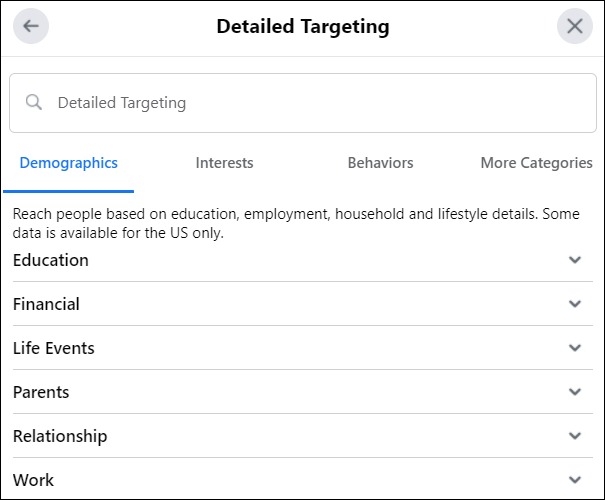
Task: Click the magnifying glass search icon
Action: [x=34, y=102]
